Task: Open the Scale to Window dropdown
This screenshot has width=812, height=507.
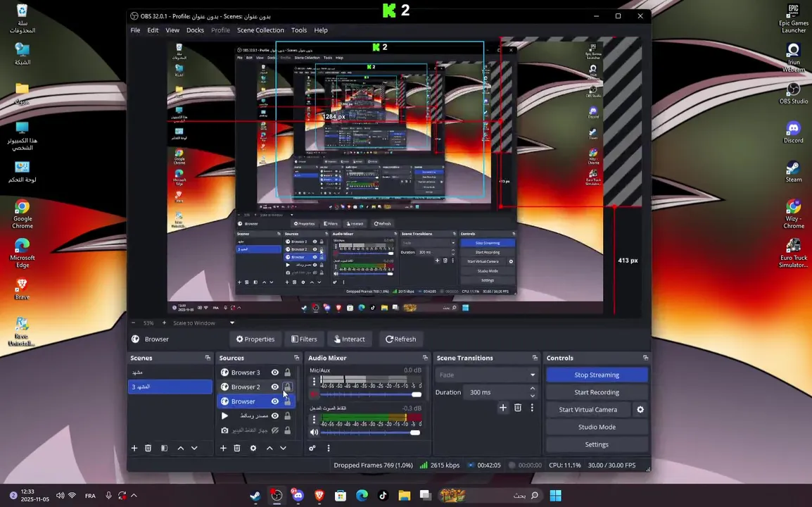Action: click(203, 323)
